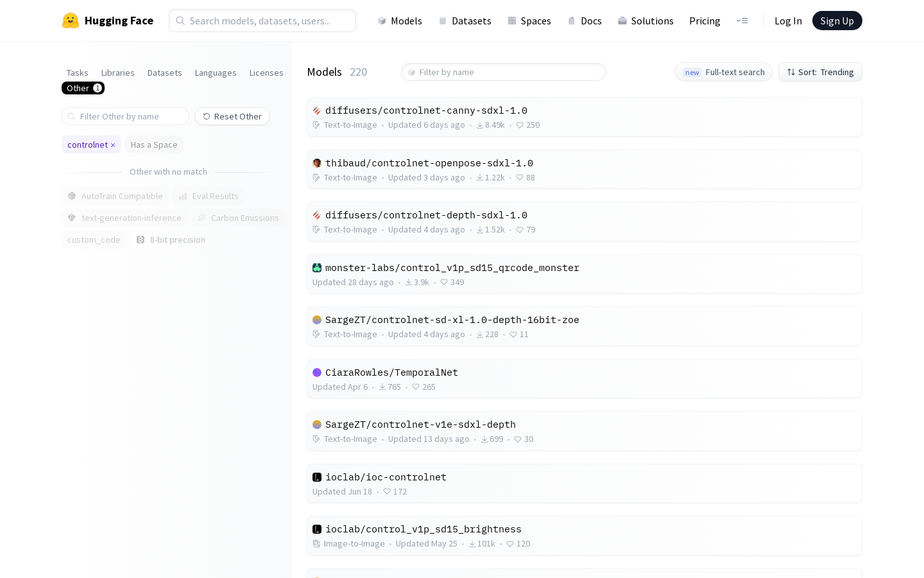Open thibaud/controlnet-openpose-sdxl-1.0 model
The image size is (924, 578).
click(584, 170)
